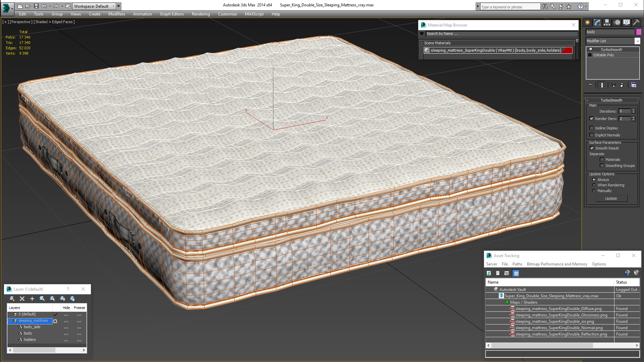Toggle the Explicit Normals checkbox
Viewport: 644px width, 362px height.
coord(592,135)
